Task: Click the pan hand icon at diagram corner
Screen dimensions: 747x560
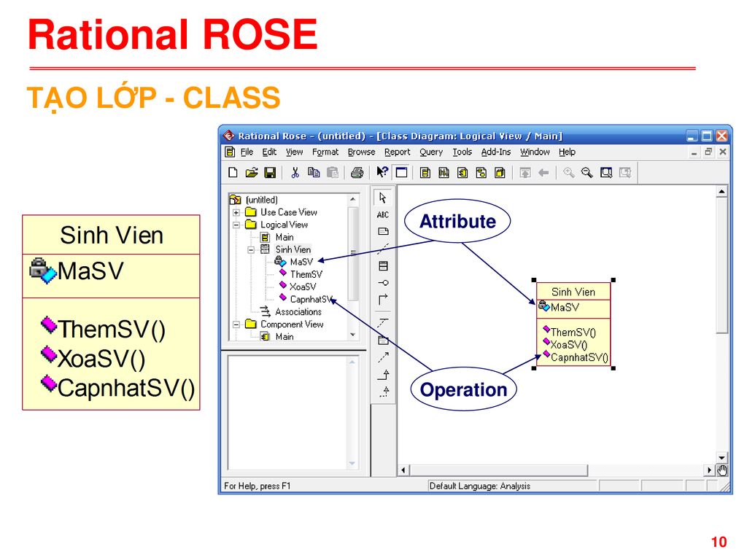Action: [x=722, y=470]
